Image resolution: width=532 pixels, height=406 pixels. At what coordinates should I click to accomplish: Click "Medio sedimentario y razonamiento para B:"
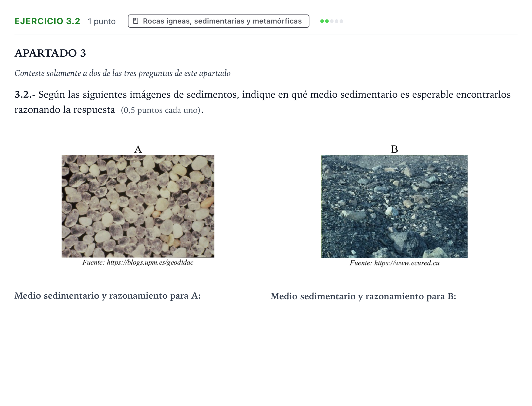pos(363,296)
